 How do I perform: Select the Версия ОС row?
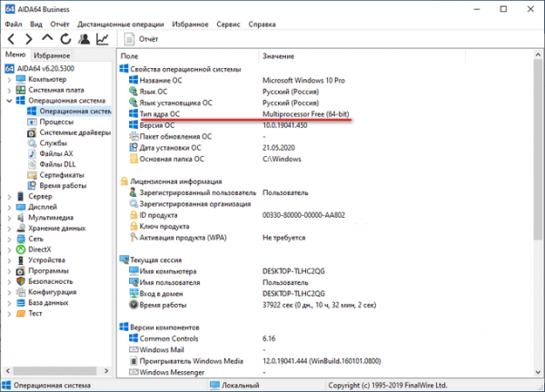click(218, 125)
